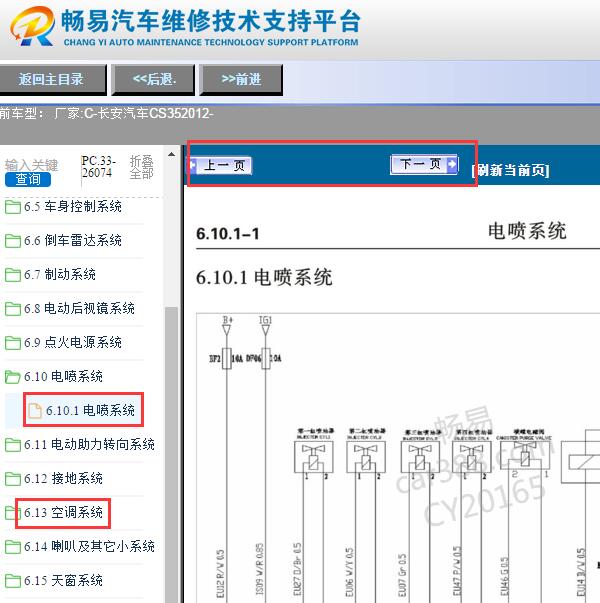Go back with the <<后退 button
The image size is (600, 603).
pos(154,79)
